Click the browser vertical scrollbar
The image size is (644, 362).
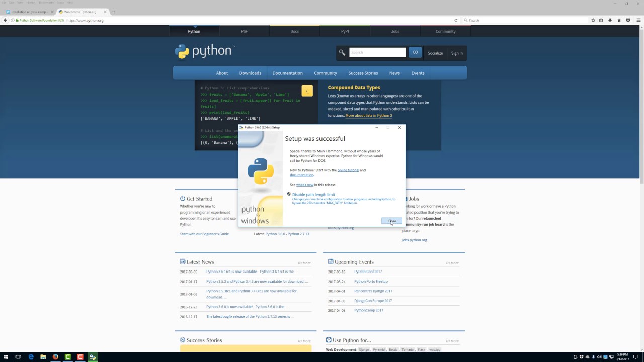641,106
